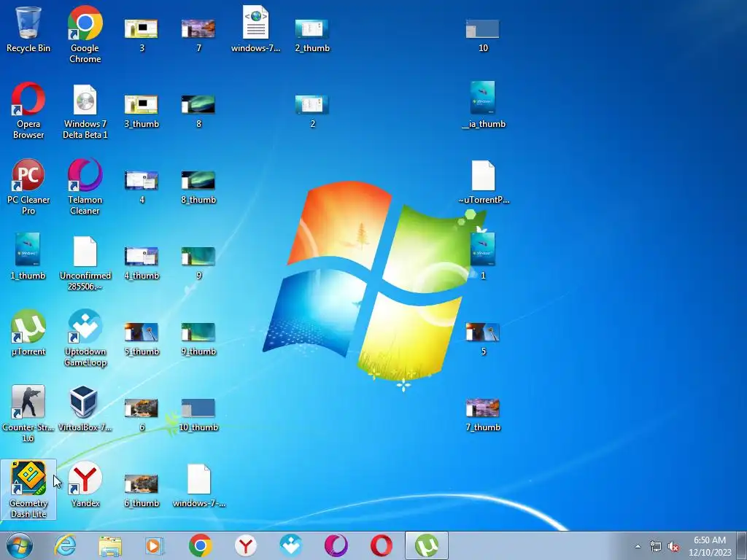The image size is (747, 560).
Task: Open the Windows Start menu
Action: (20, 545)
